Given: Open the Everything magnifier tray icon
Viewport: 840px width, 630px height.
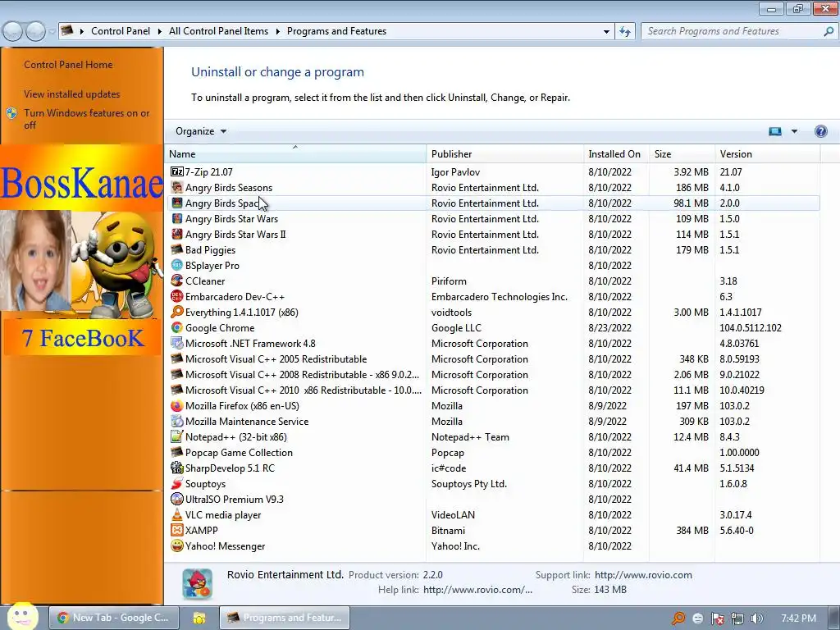Looking at the screenshot, I should tap(678, 619).
